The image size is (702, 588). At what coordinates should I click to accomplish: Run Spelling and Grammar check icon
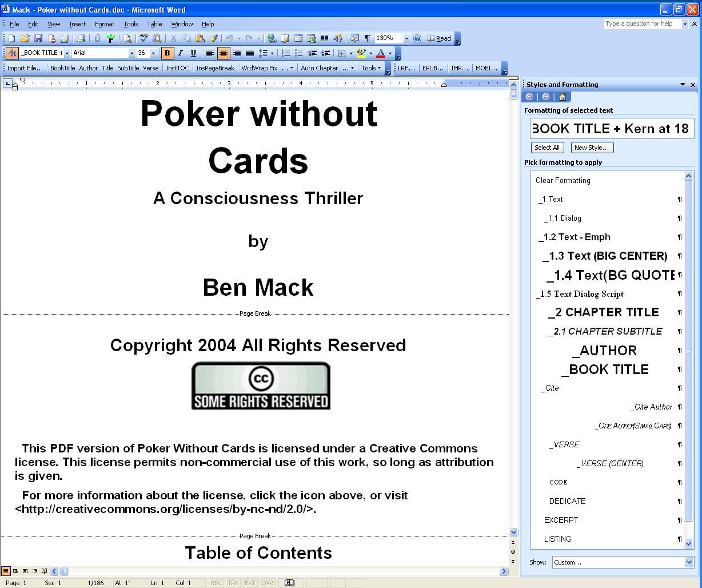[x=143, y=38]
